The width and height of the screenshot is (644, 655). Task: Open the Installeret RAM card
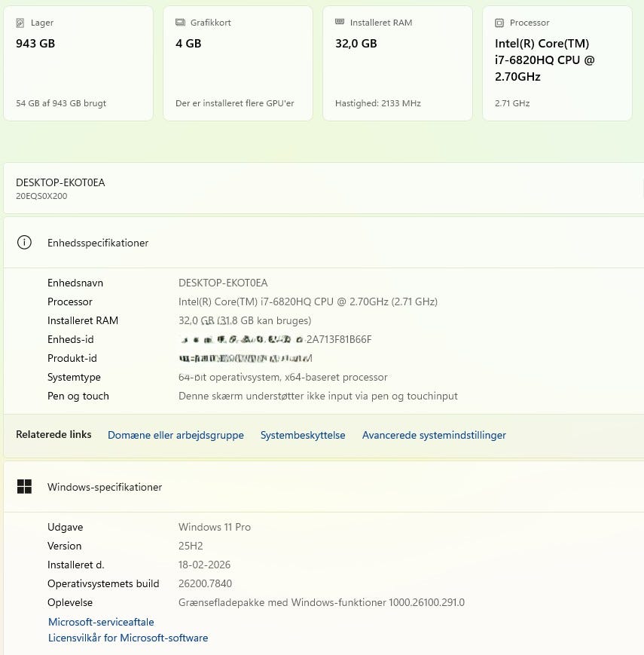[398, 63]
